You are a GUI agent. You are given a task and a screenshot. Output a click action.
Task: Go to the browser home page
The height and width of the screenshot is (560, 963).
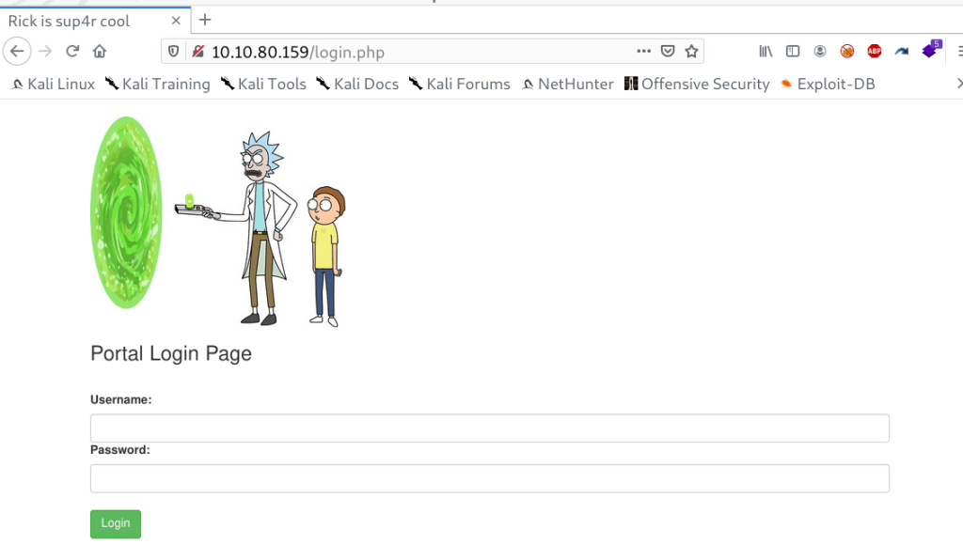(100, 52)
